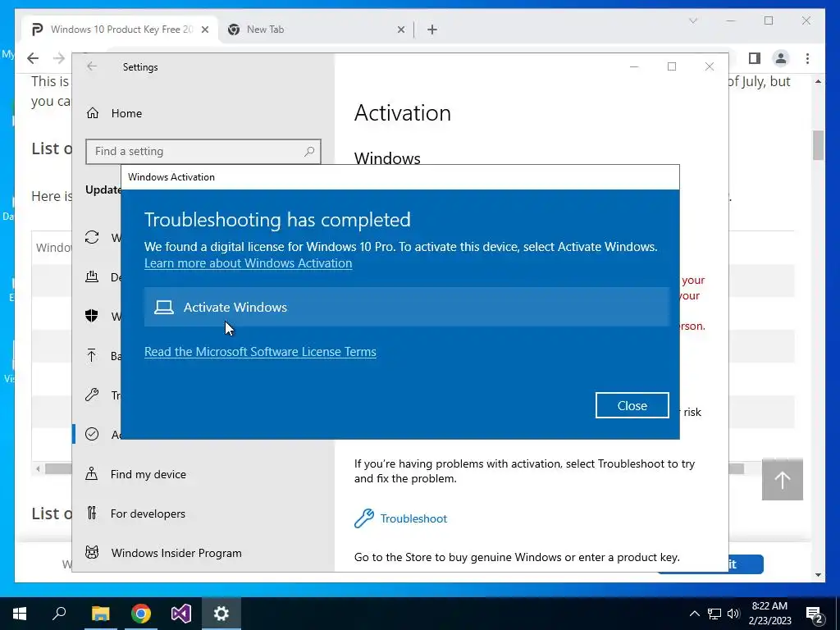
Task: Open taskbar Search
Action: [59, 614]
